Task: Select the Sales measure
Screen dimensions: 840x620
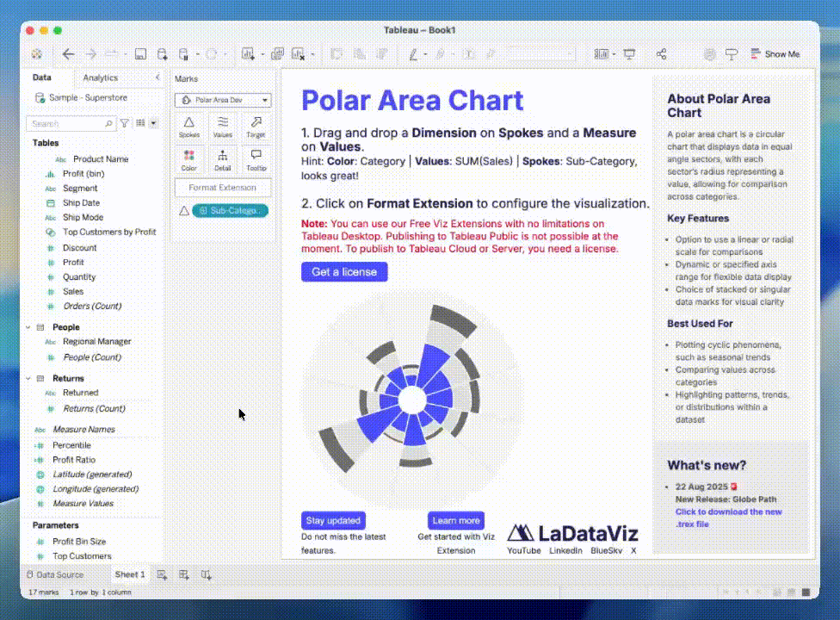Action: 73,292
